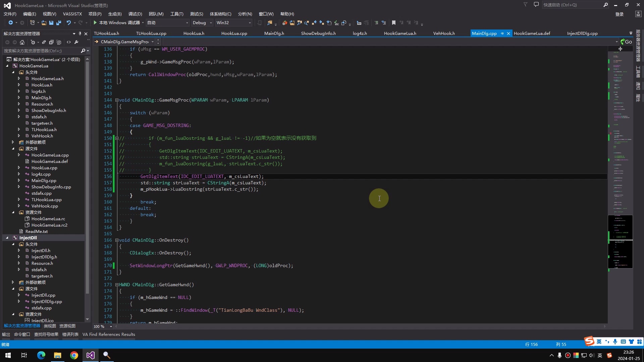644x362 pixels.
Task: Click the Save All toolbar icon
Action: (x=59, y=23)
